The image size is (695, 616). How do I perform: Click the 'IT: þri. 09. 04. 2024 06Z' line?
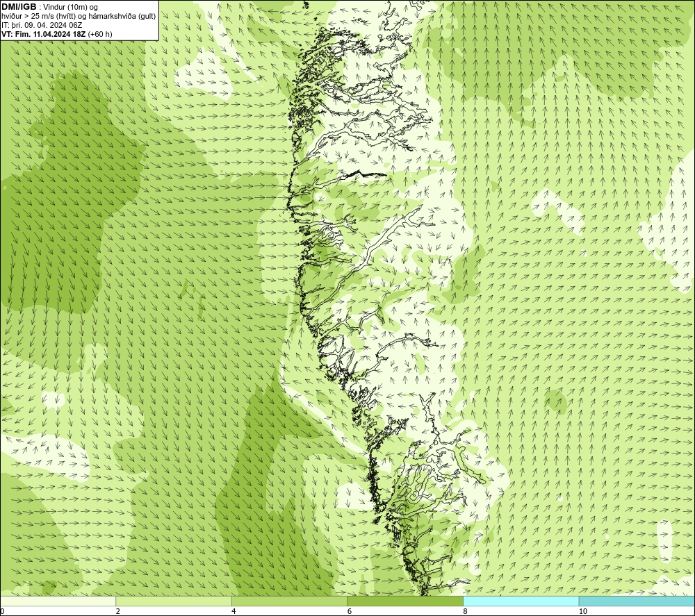(42, 25)
